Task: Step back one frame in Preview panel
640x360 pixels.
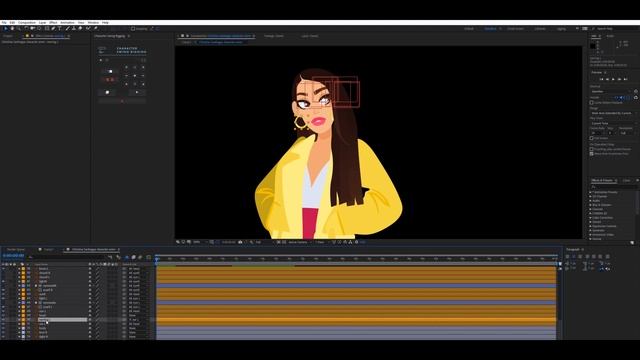Action: pyautogui.click(x=607, y=79)
